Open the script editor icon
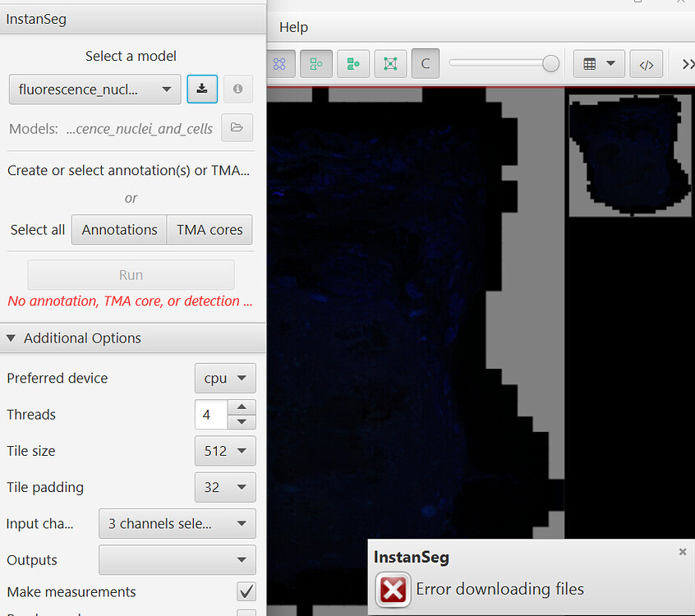The image size is (695, 616). (647, 63)
